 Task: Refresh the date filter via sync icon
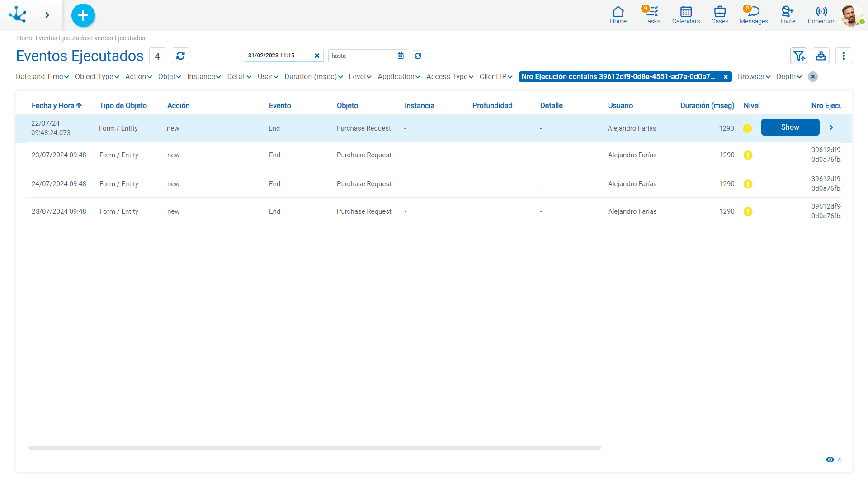(x=418, y=56)
